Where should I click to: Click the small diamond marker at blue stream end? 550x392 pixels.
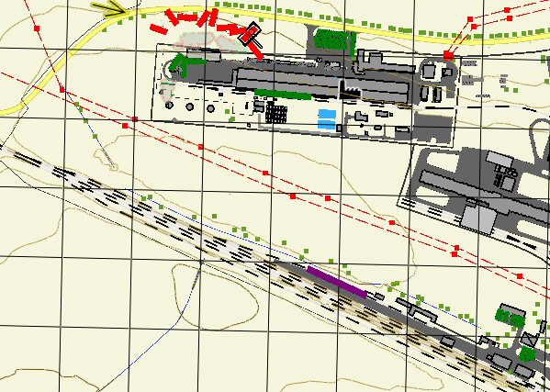pyautogui.click(x=113, y=167)
